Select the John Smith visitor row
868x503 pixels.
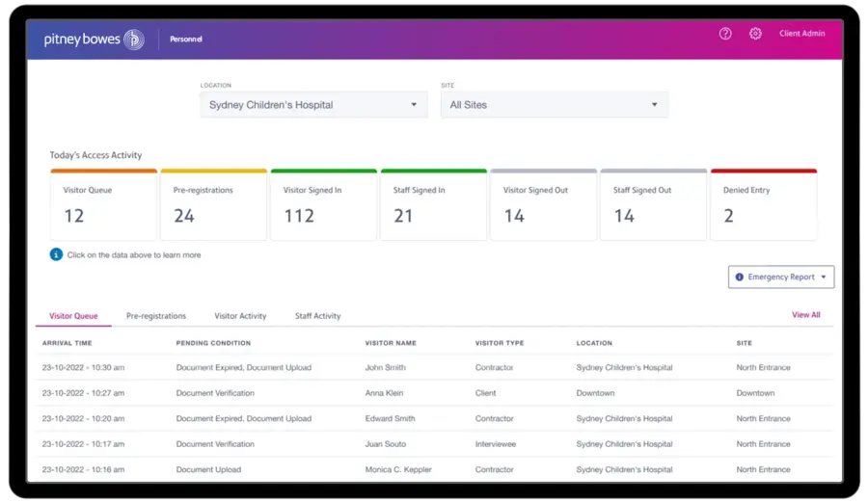coord(386,368)
